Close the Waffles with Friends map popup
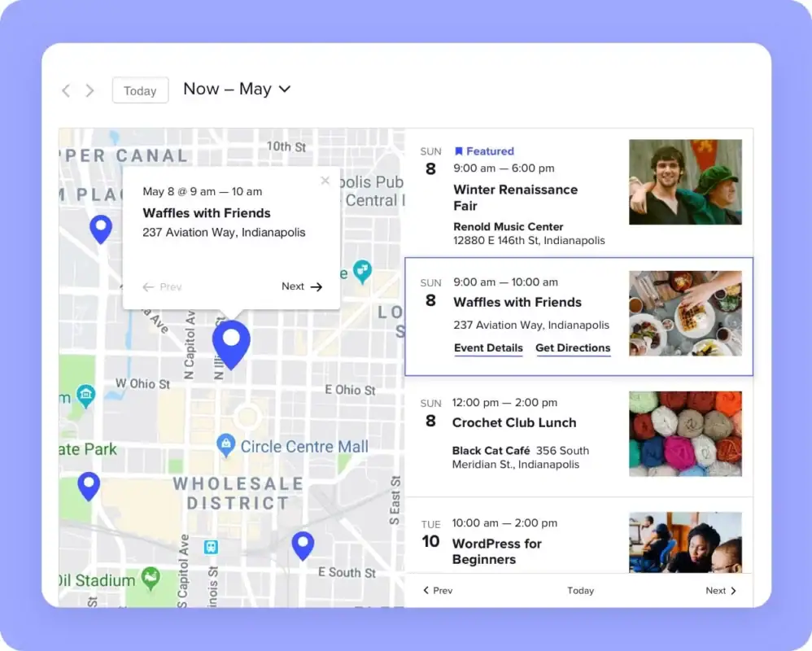Screen dimensions: 812x651 pos(325,180)
